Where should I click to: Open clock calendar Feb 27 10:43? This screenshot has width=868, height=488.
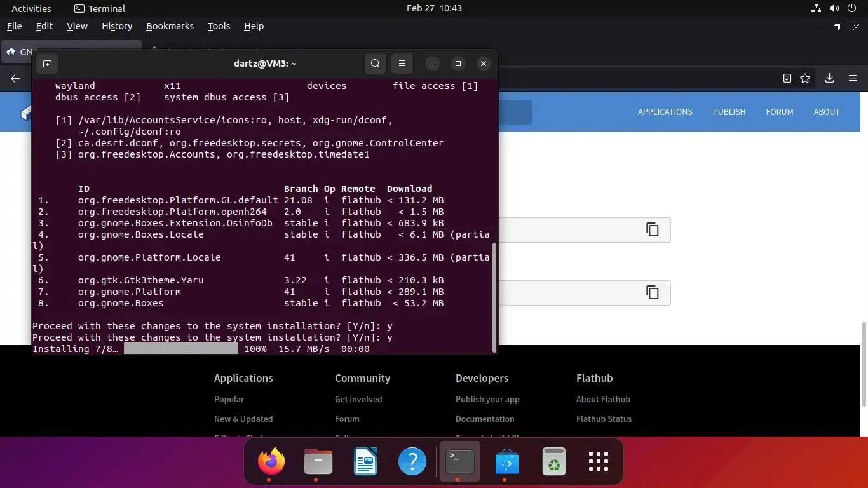click(434, 8)
